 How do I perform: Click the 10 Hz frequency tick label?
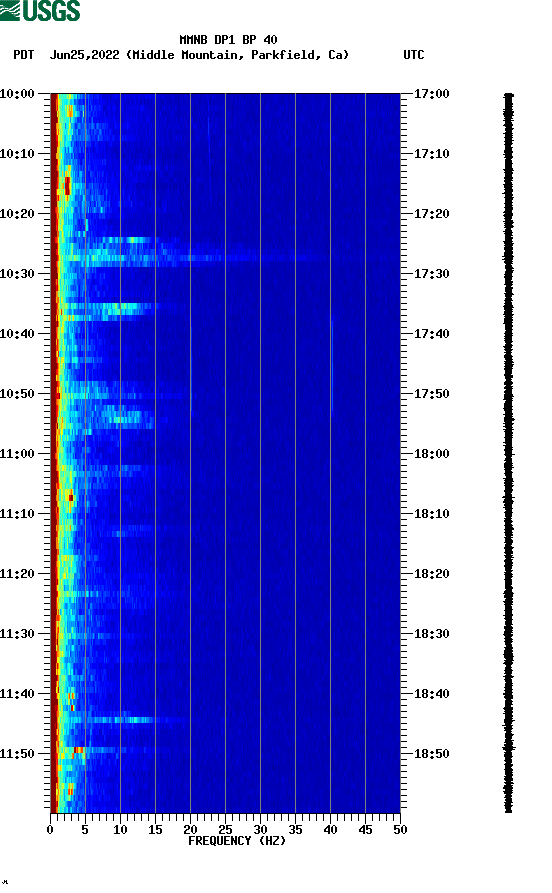(x=120, y=830)
